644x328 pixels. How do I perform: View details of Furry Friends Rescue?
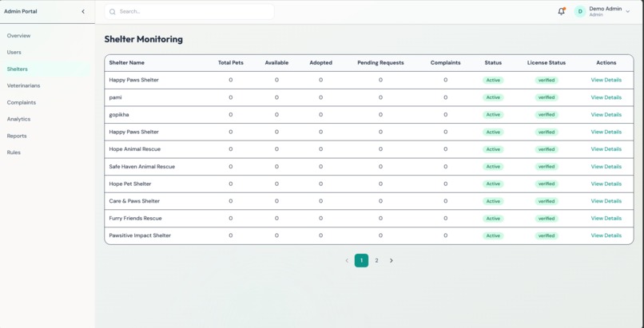tap(606, 218)
